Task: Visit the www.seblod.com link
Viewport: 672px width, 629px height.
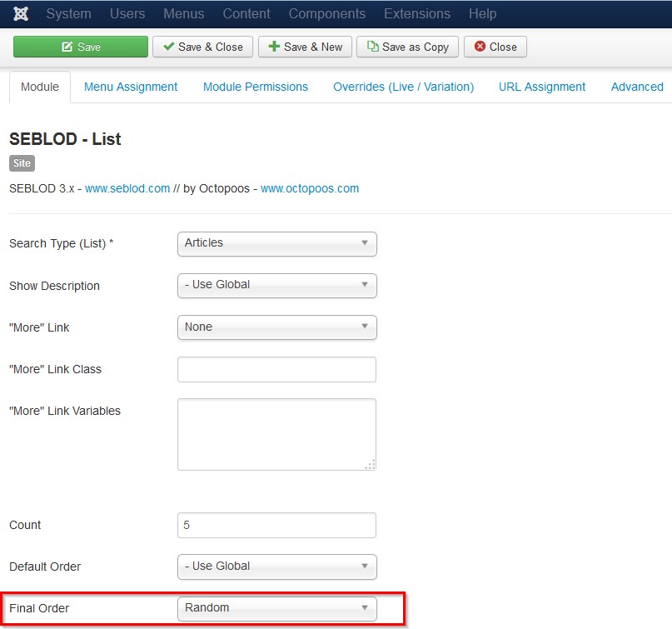Action: 127,188
